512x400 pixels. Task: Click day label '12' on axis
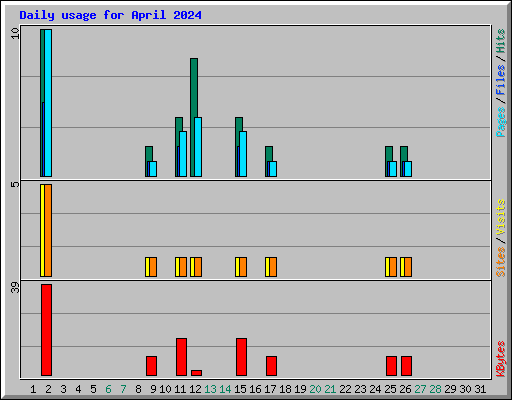(195, 389)
